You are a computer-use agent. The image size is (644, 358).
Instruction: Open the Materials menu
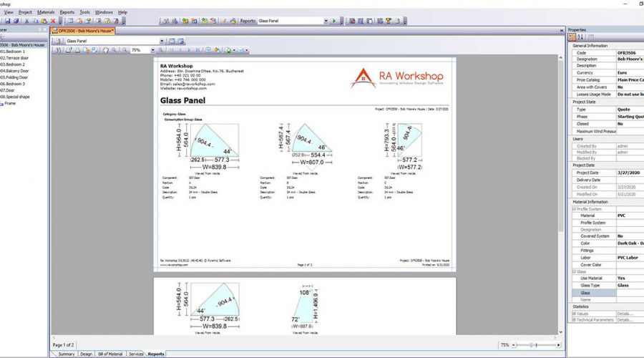[46, 12]
